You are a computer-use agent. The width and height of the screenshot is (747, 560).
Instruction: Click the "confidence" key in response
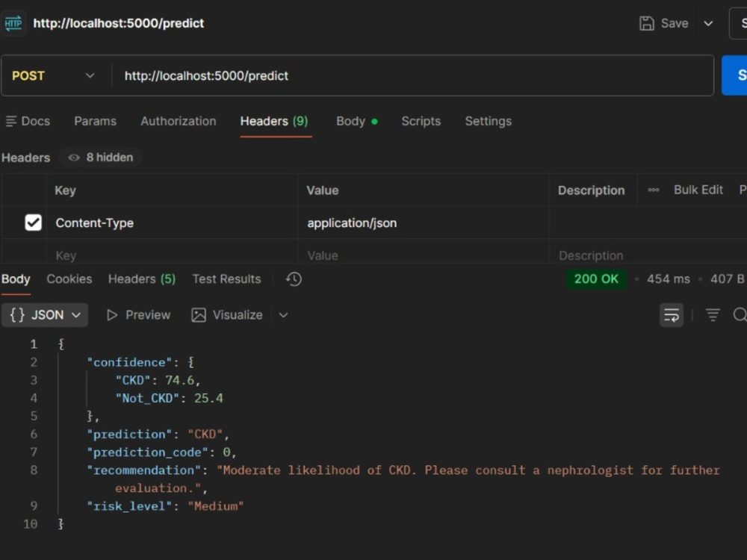[129, 362]
